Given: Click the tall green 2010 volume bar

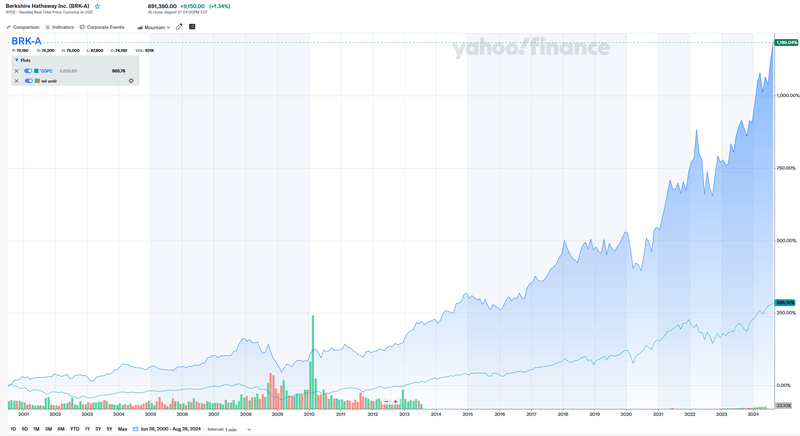Looking at the screenshot, I should click(x=313, y=360).
